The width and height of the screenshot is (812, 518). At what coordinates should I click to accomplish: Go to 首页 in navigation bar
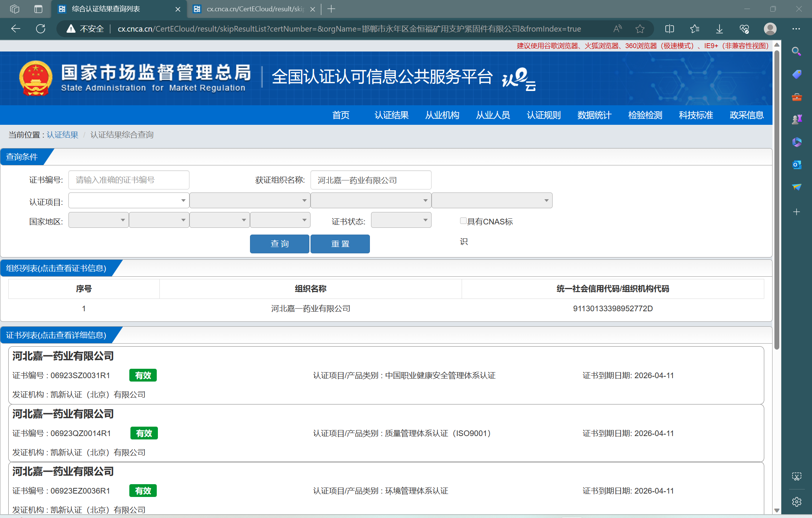pyautogui.click(x=341, y=115)
